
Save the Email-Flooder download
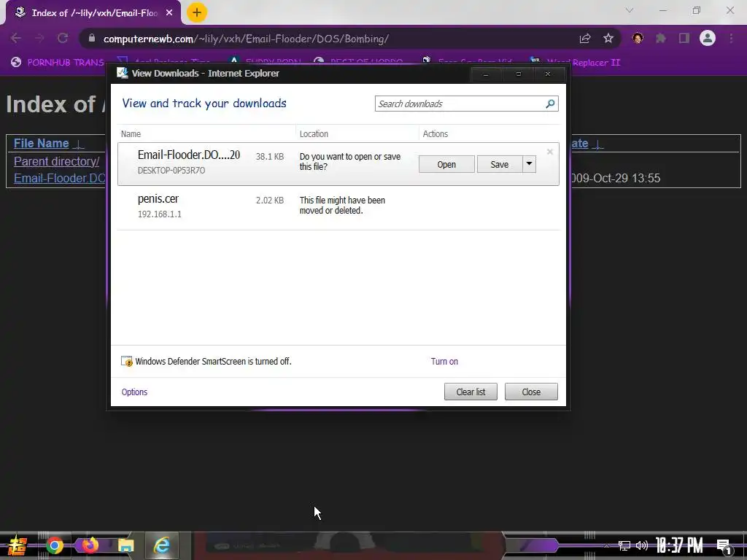pos(499,164)
